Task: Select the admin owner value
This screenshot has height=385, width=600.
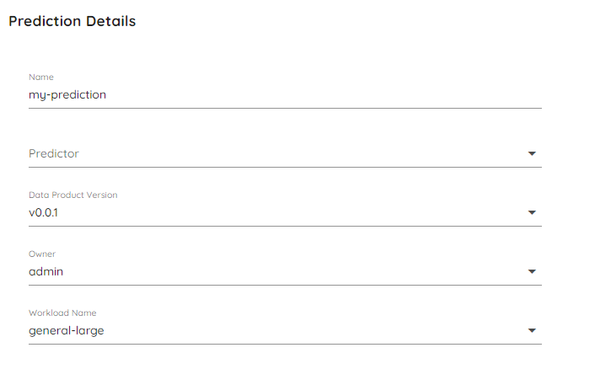Action: pos(46,271)
